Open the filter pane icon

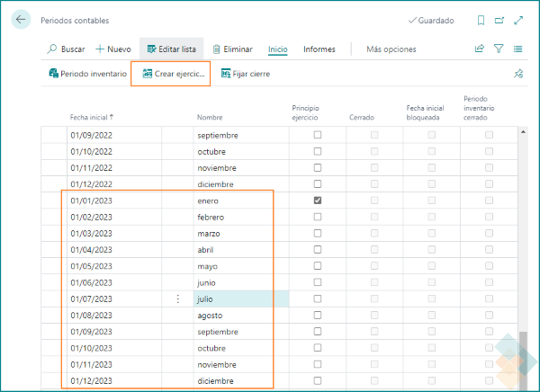499,49
